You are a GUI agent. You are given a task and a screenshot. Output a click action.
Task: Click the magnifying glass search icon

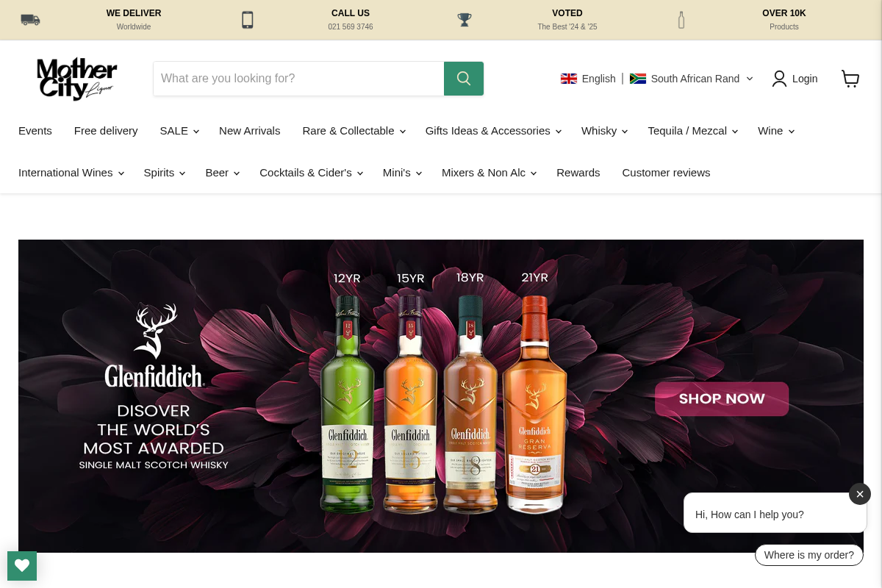(x=463, y=79)
